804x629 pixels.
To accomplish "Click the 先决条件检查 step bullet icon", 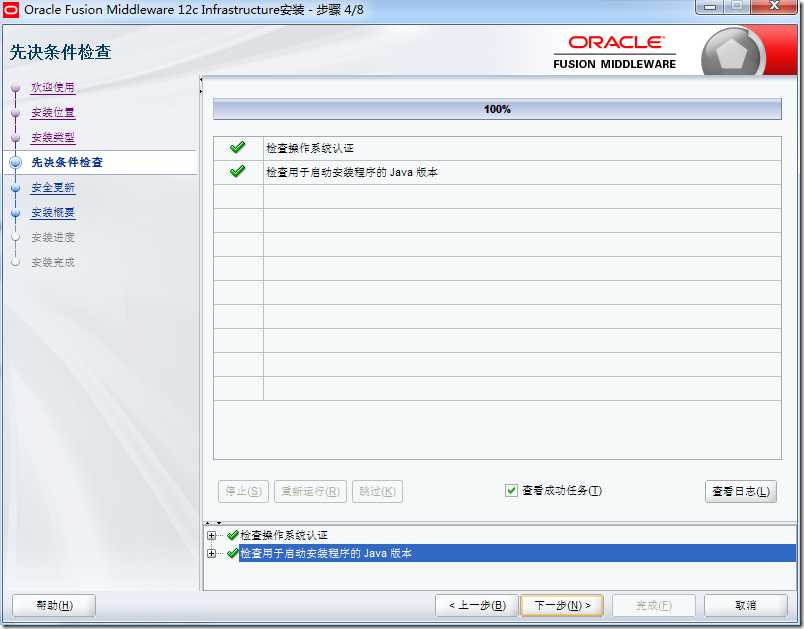I will point(16,163).
